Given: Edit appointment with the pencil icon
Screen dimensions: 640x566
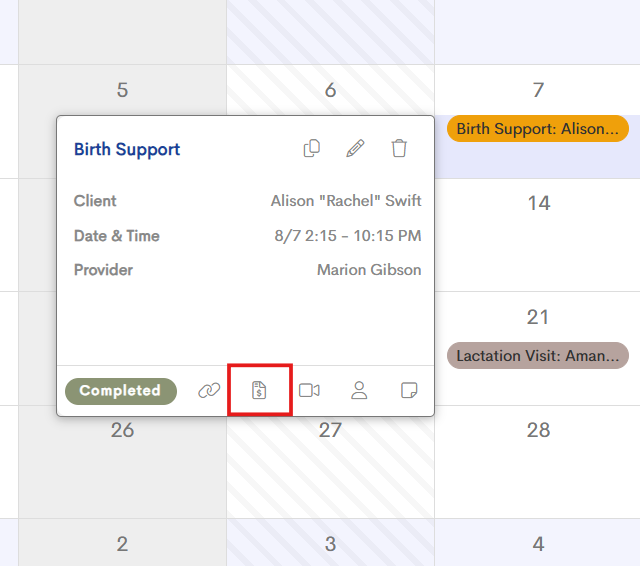Looking at the screenshot, I should pyautogui.click(x=355, y=148).
